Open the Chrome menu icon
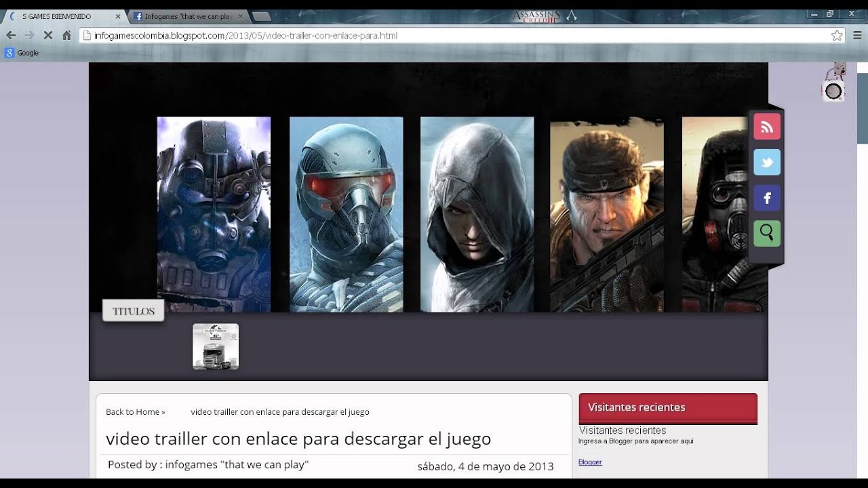 click(x=856, y=35)
